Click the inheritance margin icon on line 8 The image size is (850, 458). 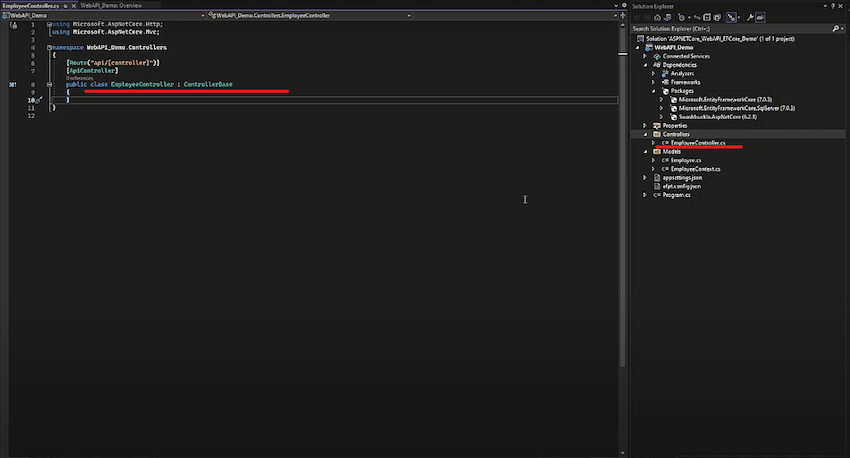pyautogui.click(x=12, y=85)
